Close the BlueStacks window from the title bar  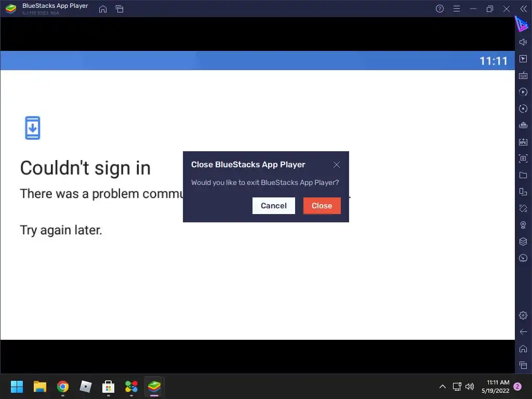click(x=507, y=9)
